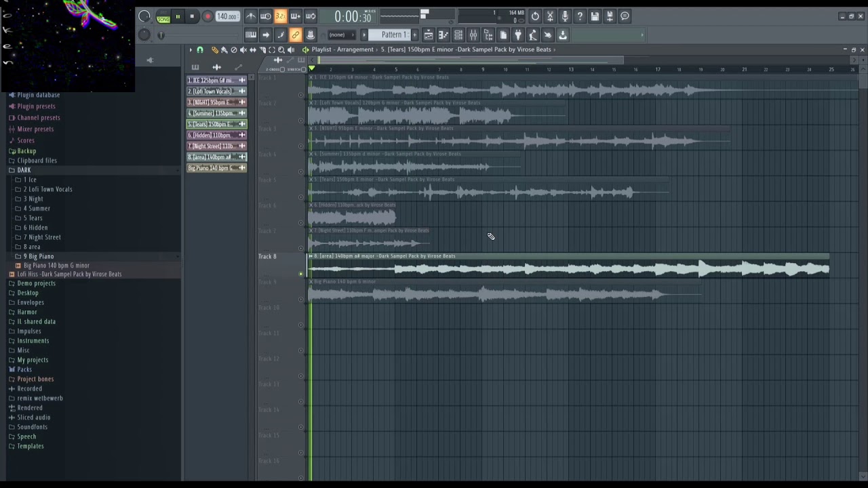Select picker clip 3. [NIGHT] 95bpm
The image size is (868, 488).
(x=216, y=102)
